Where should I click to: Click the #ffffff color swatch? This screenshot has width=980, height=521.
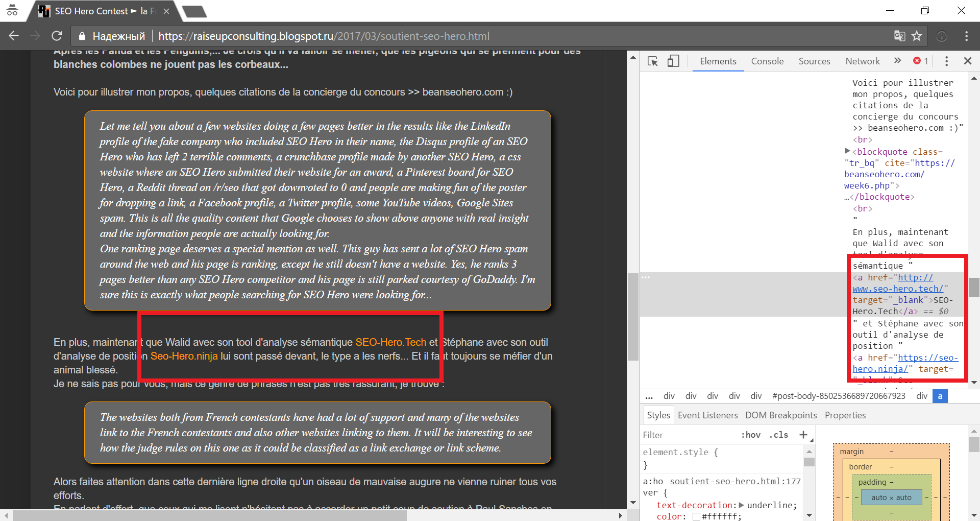click(696, 516)
